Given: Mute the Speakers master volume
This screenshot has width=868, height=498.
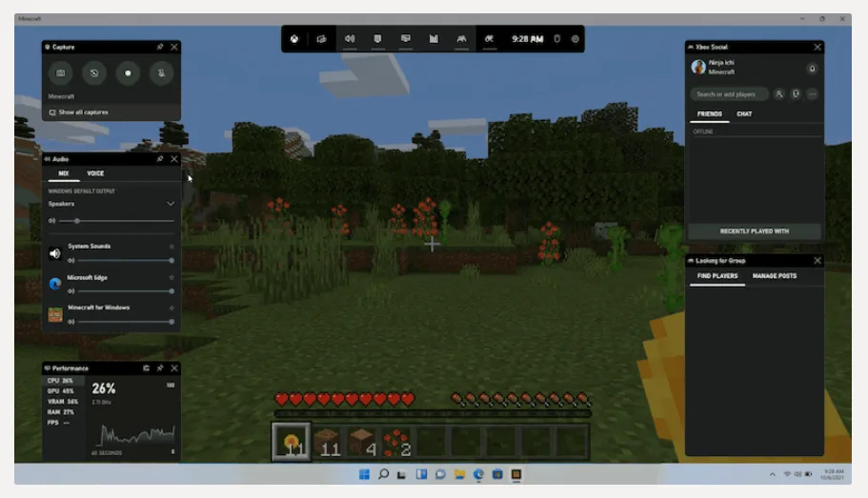Looking at the screenshot, I should coord(52,221).
